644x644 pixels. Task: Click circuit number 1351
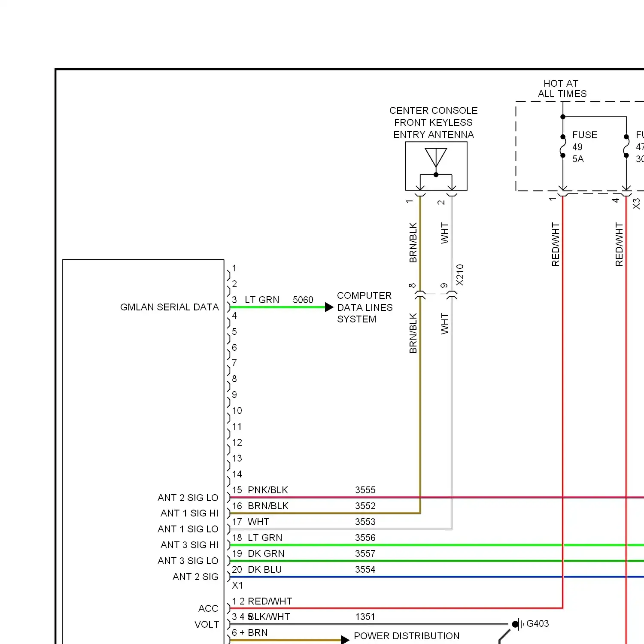(x=365, y=617)
